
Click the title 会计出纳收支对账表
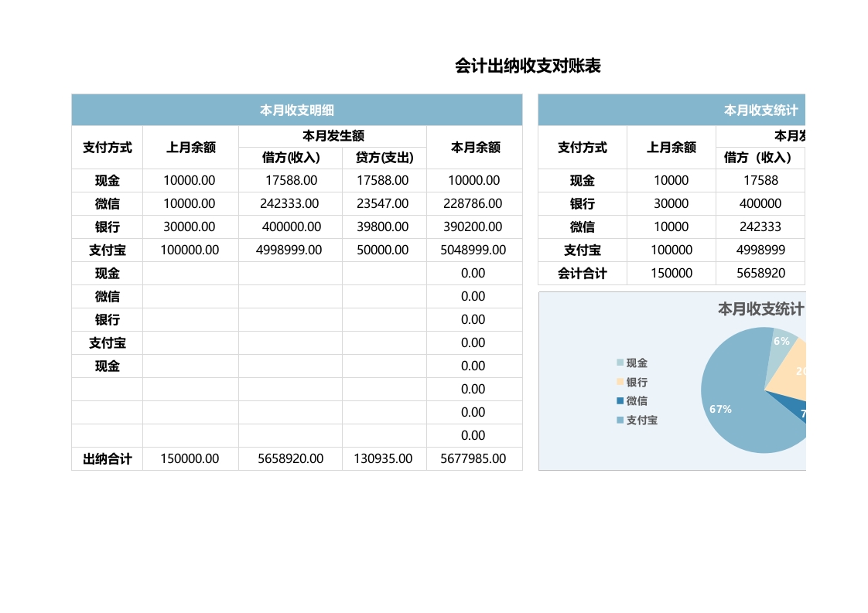pos(528,66)
